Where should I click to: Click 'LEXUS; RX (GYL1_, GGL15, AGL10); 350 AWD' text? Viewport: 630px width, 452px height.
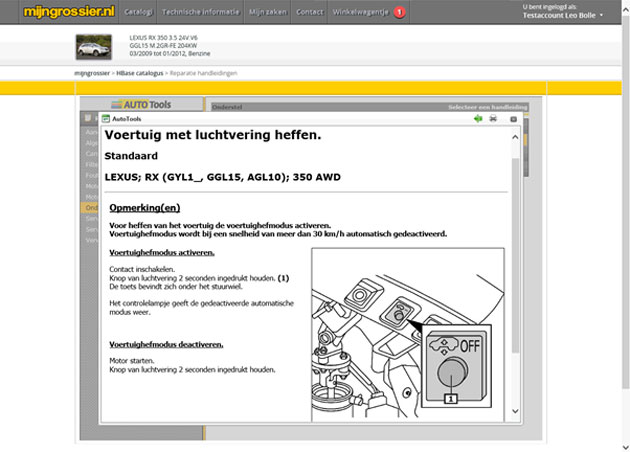(223, 177)
